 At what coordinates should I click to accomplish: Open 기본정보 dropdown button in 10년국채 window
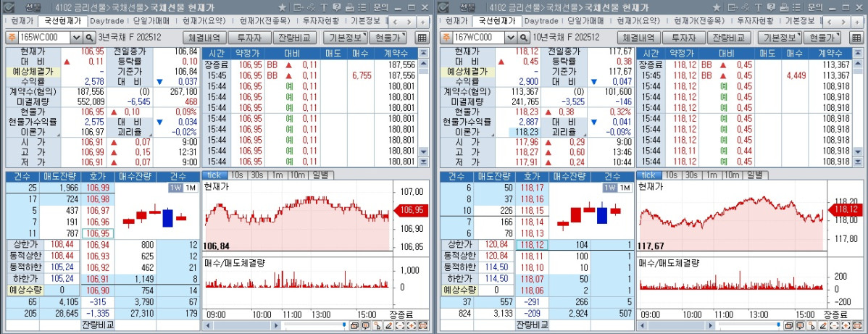click(780, 38)
